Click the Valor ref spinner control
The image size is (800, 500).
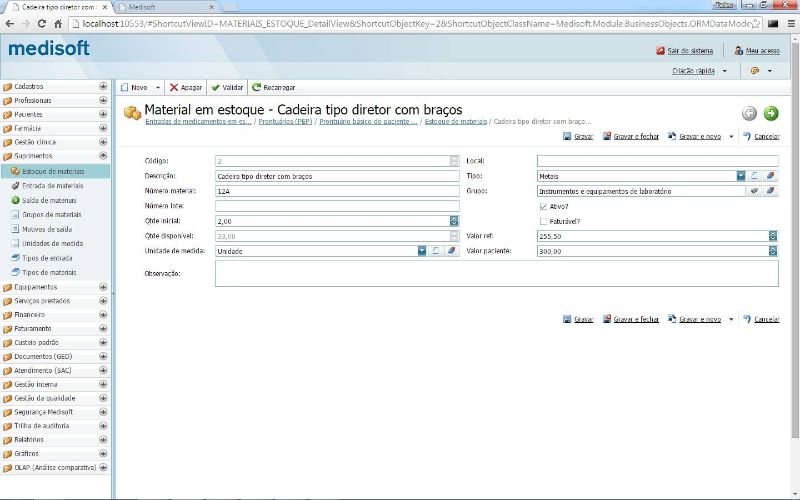point(773,236)
